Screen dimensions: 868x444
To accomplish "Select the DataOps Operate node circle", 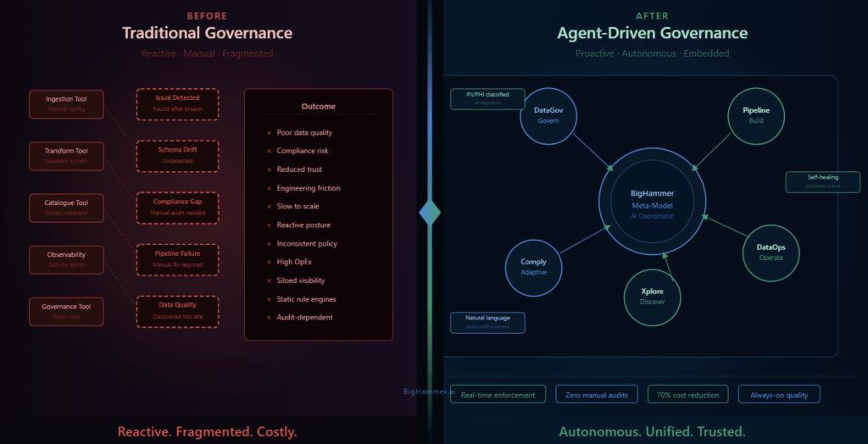I will (x=771, y=253).
